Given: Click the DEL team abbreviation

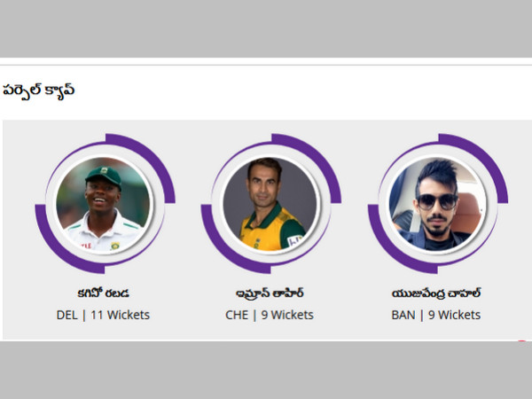Looking at the screenshot, I should [x=66, y=315].
